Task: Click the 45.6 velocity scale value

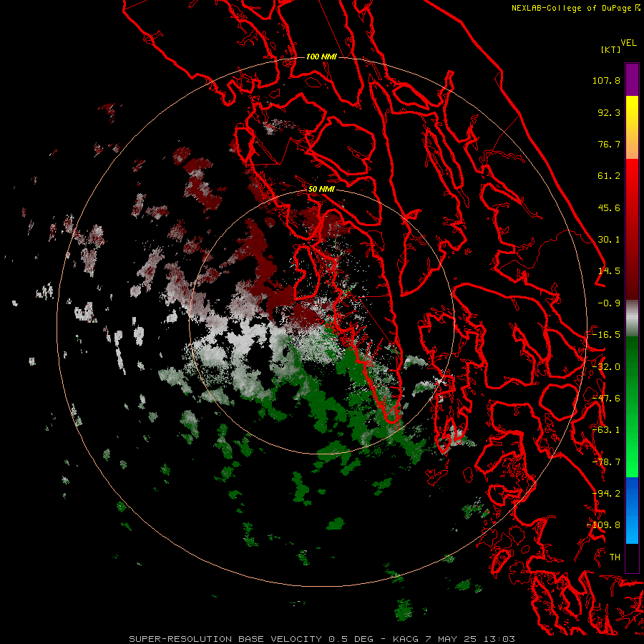Action: (x=609, y=208)
